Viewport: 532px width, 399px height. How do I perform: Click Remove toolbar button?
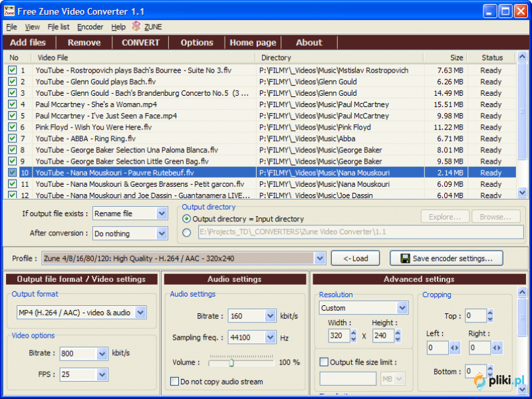[84, 43]
